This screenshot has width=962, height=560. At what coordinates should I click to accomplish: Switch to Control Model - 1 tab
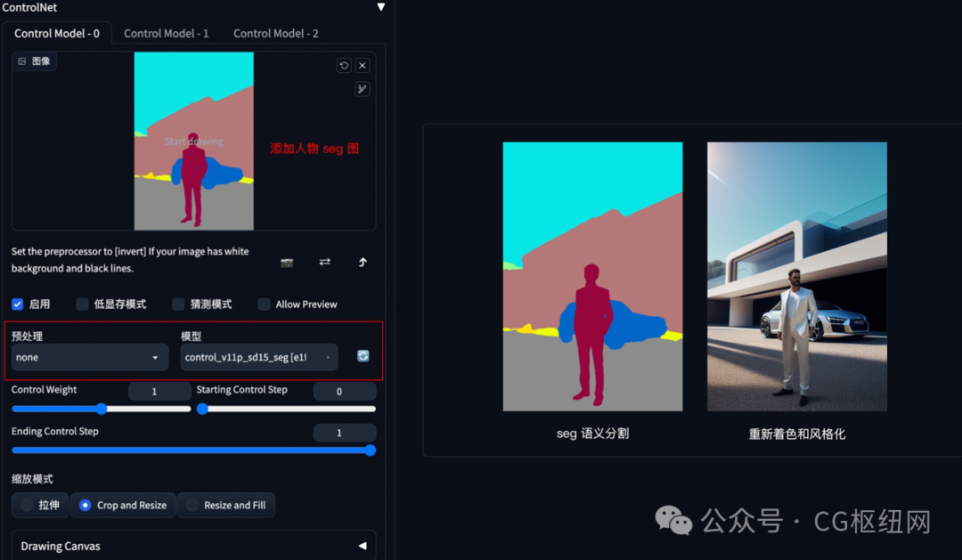pos(167,33)
